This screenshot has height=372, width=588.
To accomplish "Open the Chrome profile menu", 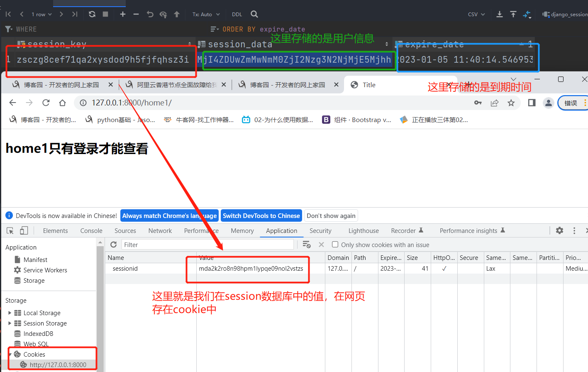I will [549, 103].
